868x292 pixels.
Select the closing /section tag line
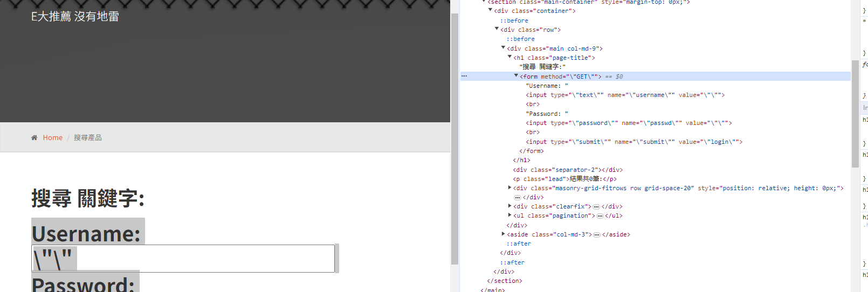click(x=505, y=281)
